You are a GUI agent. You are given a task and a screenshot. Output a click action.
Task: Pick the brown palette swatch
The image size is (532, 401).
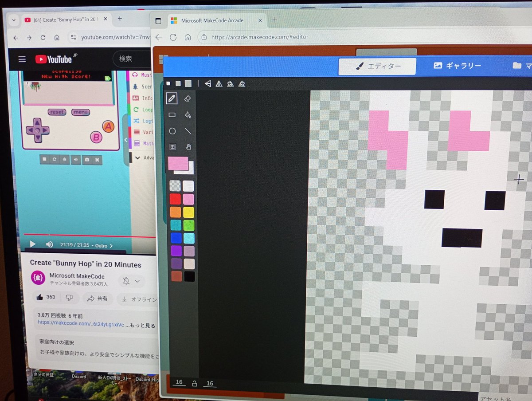tap(176, 276)
